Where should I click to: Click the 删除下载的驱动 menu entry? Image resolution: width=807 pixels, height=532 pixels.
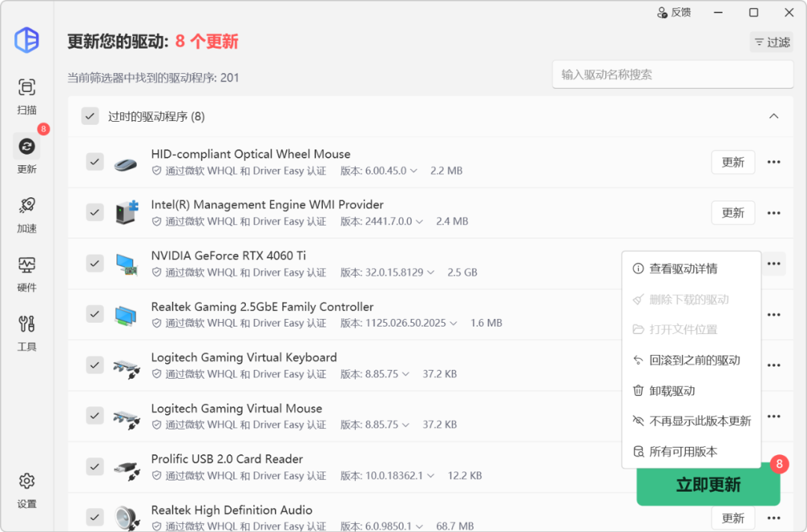coord(691,300)
